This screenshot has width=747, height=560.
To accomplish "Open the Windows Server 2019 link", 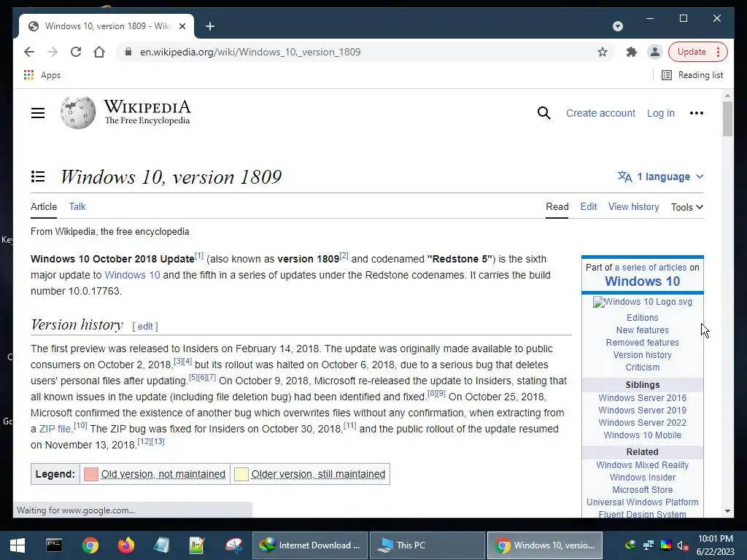I will (642, 410).
